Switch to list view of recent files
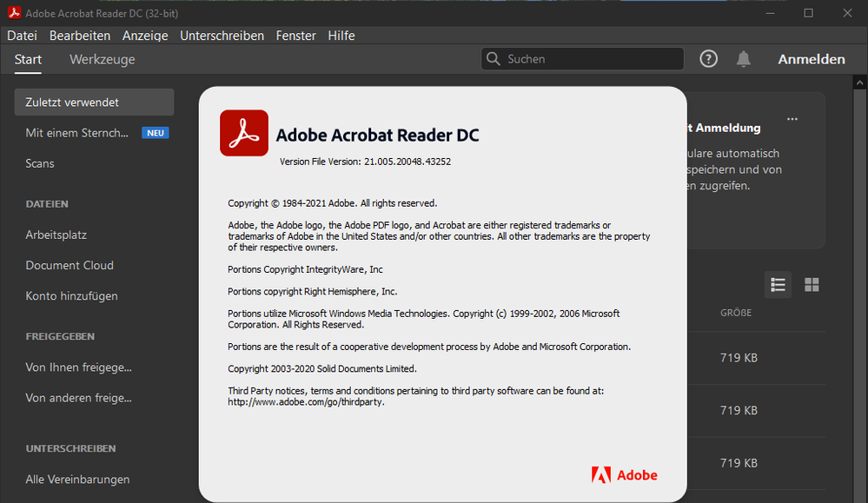 click(x=778, y=284)
